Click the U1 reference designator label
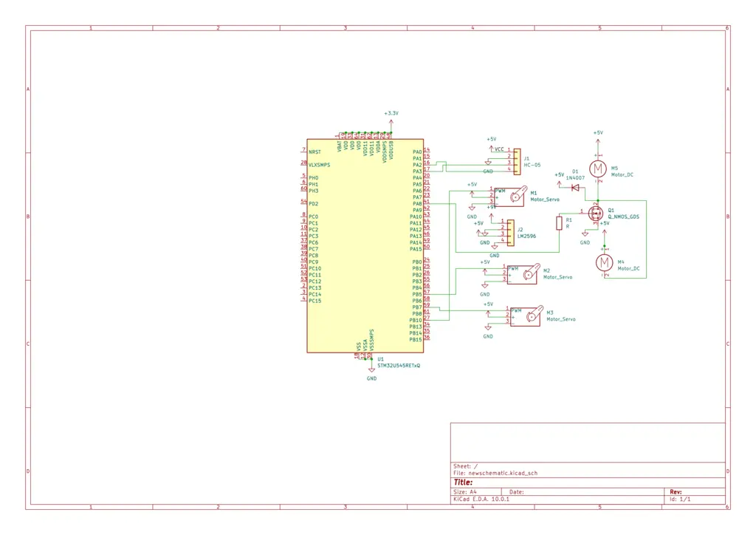 pos(380,359)
